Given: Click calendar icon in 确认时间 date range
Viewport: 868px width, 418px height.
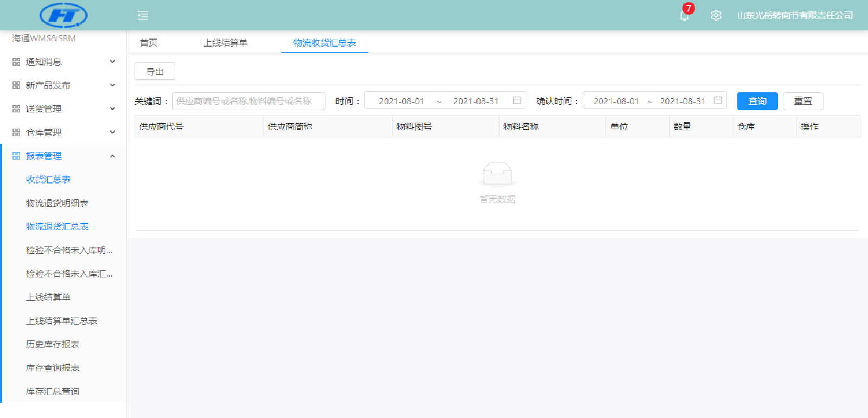Looking at the screenshot, I should [718, 100].
